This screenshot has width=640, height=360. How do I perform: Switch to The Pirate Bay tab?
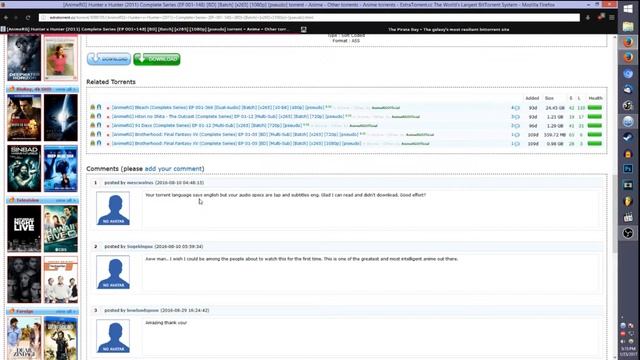click(449, 29)
